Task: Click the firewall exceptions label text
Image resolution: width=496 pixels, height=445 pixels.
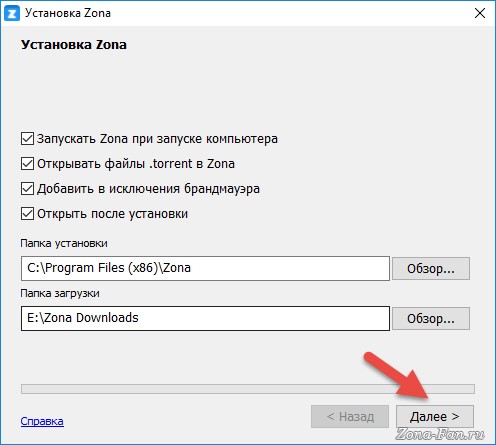Action: pyautogui.click(x=148, y=189)
